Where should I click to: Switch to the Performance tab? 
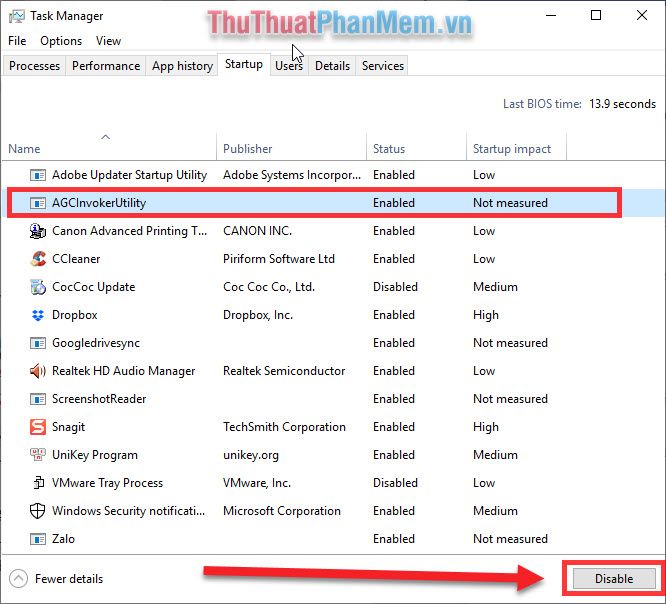[106, 66]
